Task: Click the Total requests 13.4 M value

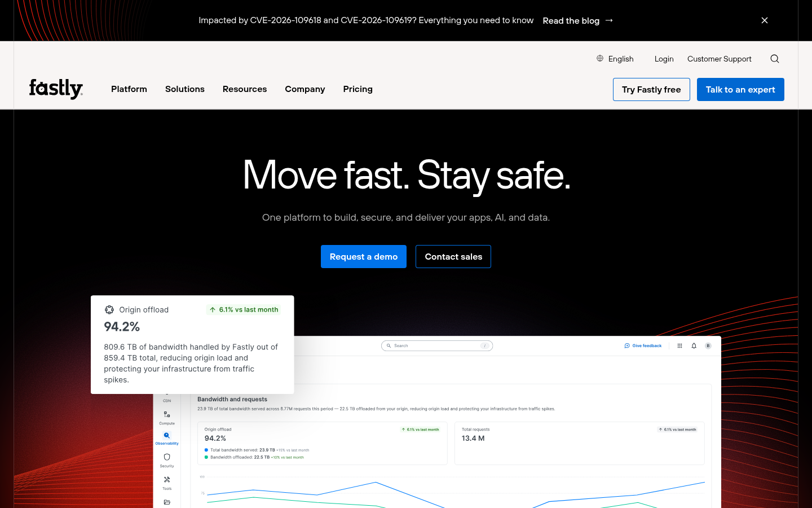Action: tap(473, 439)
